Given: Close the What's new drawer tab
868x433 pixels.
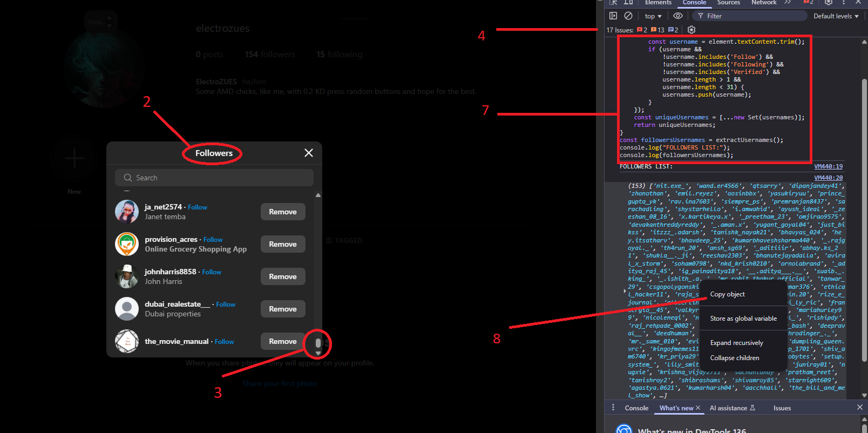Looking at the screenshot, I should [698, 408].
